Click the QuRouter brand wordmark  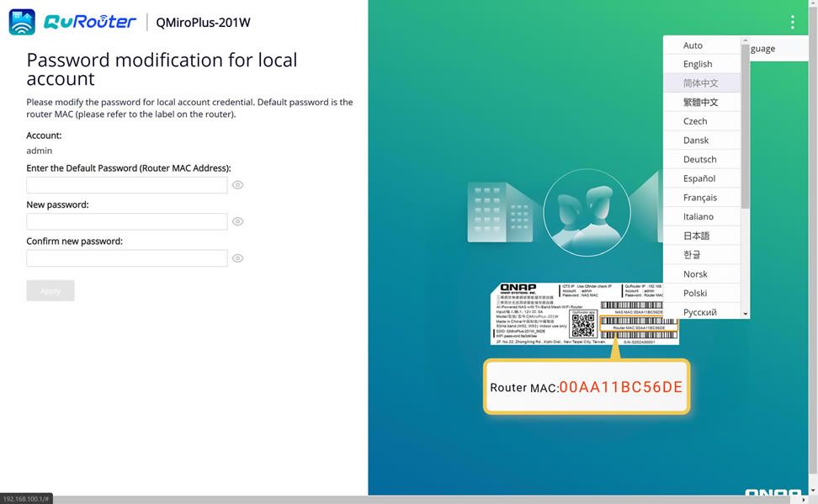click(x=90, y=22)
